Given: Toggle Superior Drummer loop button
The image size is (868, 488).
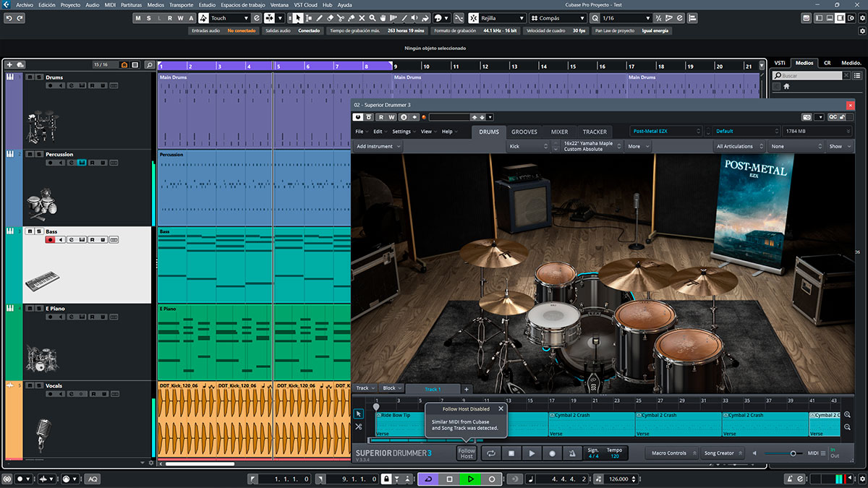Looking at the screenshot, I should pos(490,453).
